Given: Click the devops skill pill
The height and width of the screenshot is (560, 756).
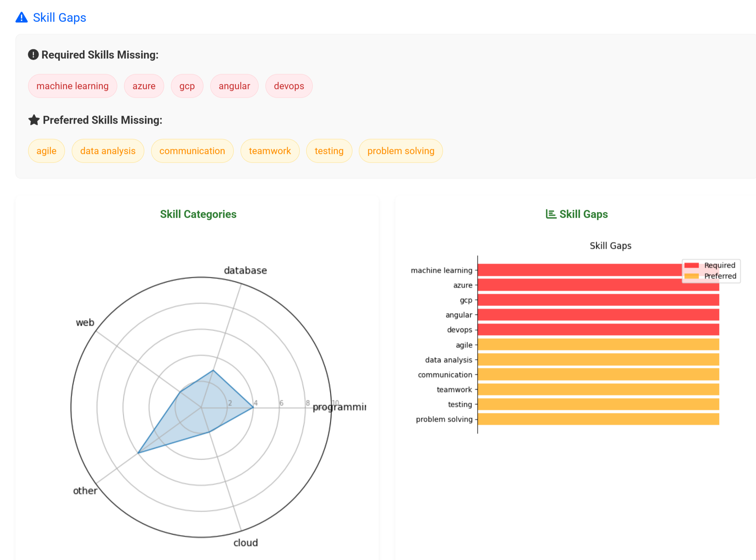Looking at the screenshot, I should coord(289,86).
